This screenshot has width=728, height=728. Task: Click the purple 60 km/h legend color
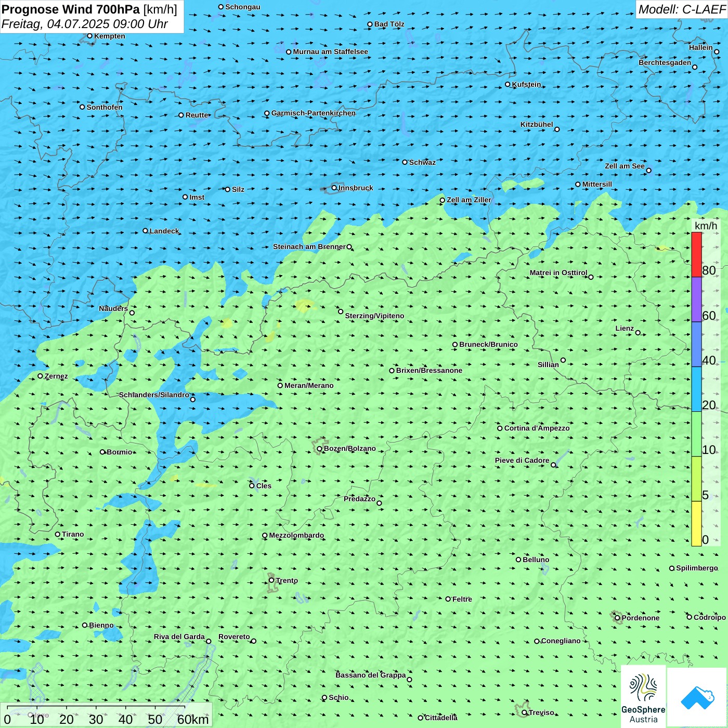pos(696,300)
